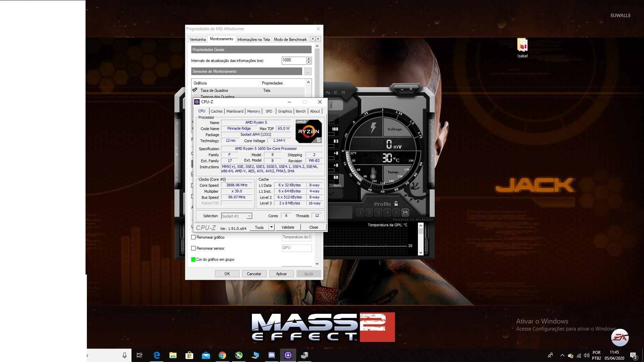This screenshot has width=644, height=362.
Task: Open File Explorer from the taskbar
Action: [173, 355]
